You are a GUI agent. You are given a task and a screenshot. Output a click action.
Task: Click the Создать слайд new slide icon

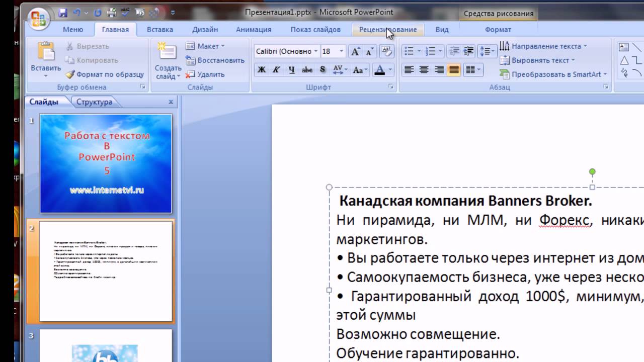point(168,52)
